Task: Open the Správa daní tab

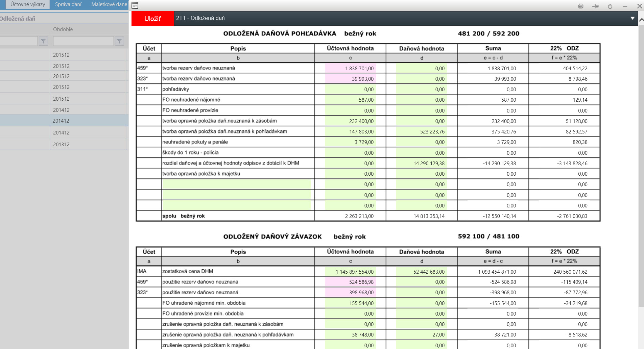Action: click(x=68, y=4)
